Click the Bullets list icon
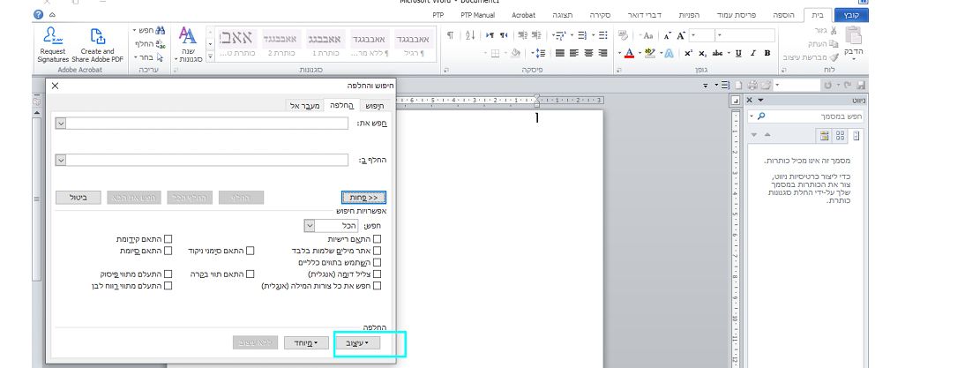 pyautogui.click(x=603, y=35)
